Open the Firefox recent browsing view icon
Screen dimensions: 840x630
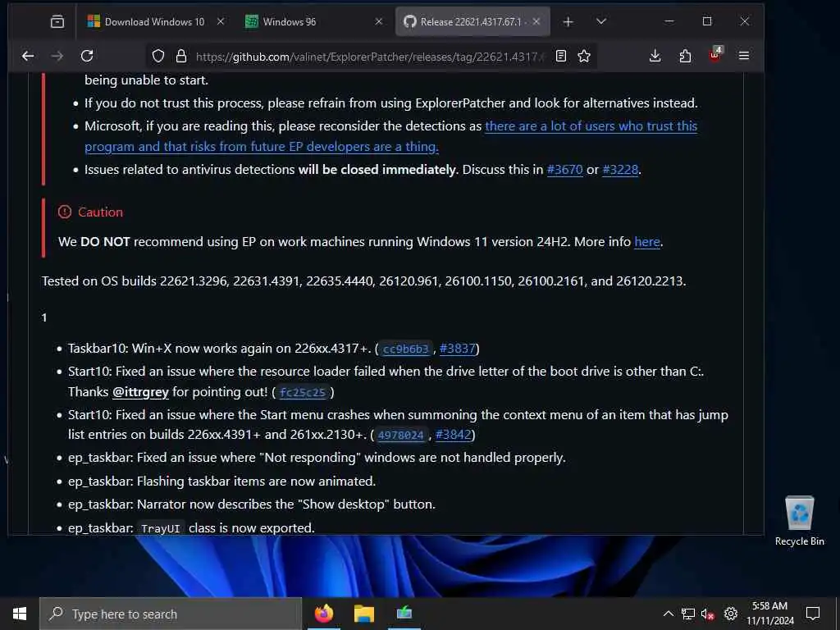point(57,21)
